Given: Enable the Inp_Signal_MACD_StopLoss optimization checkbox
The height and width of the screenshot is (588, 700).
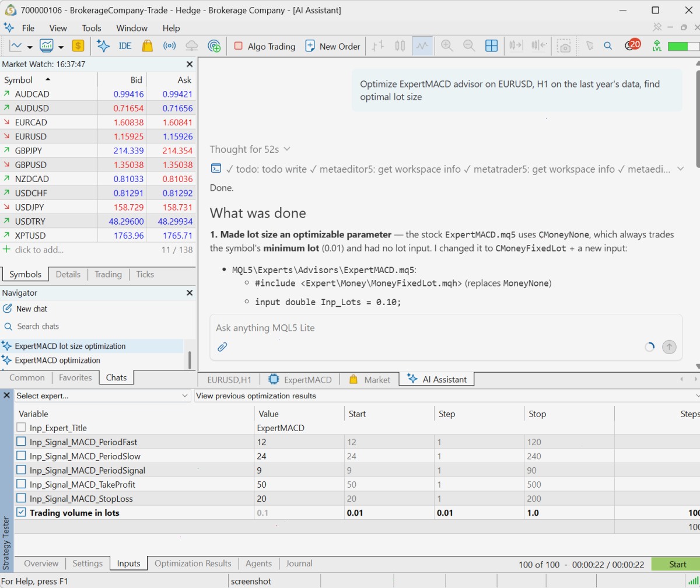Looking at the screenshot, I should pyautogui.click(x=21, y=499).
